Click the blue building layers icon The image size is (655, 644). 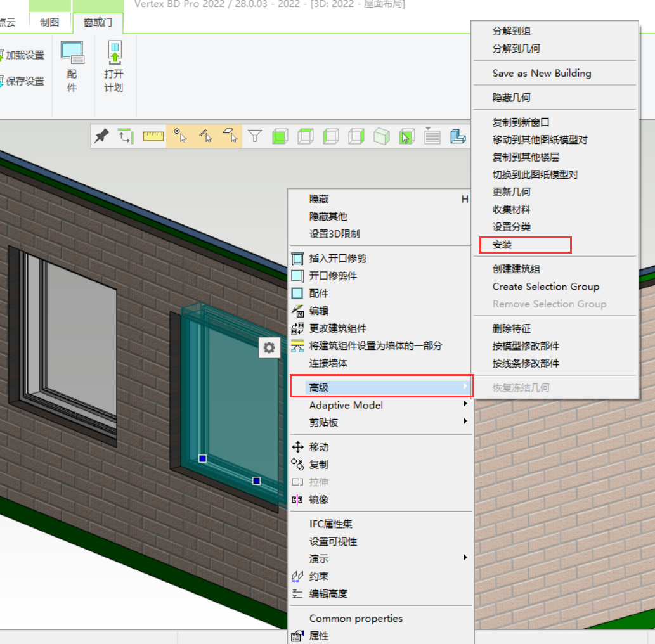pyautogui.click(x=458, y=136)
